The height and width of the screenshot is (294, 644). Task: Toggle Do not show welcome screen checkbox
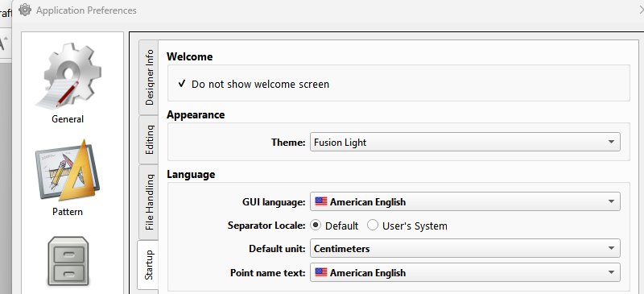pos(182,84)
